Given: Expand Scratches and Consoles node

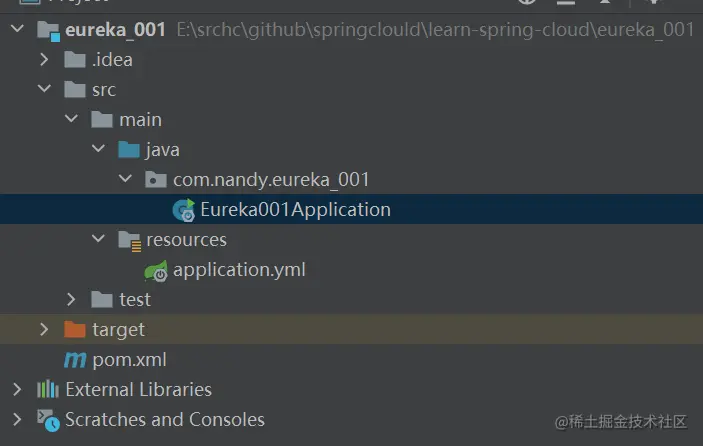Looking at the screenshot, I should coord(17,419).
